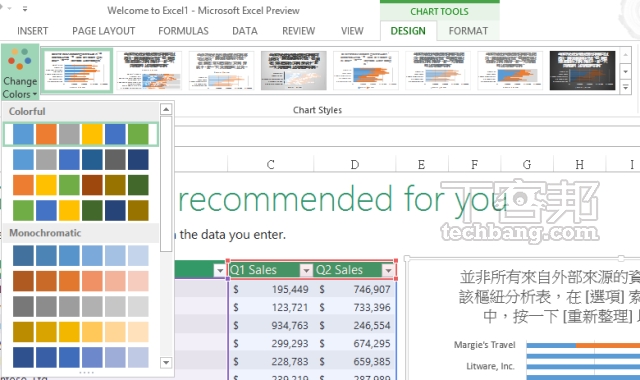Choose the sixth chart style thumbnail

point(438,71)
